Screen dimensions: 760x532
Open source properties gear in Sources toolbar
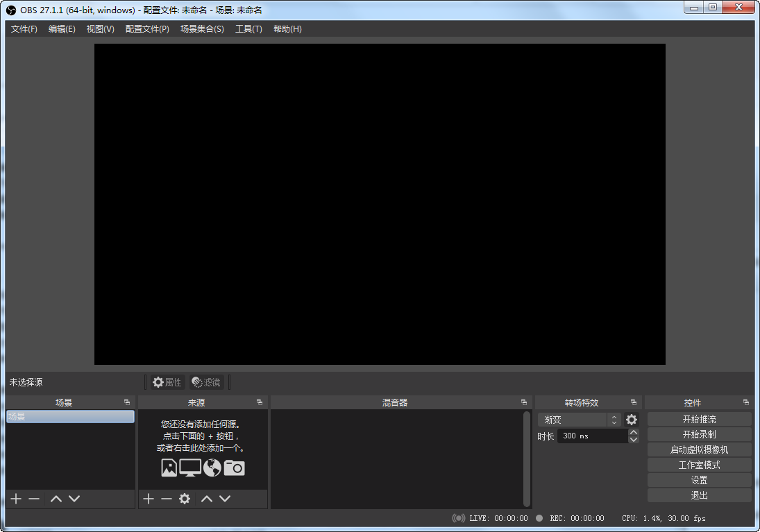point(185,499)
